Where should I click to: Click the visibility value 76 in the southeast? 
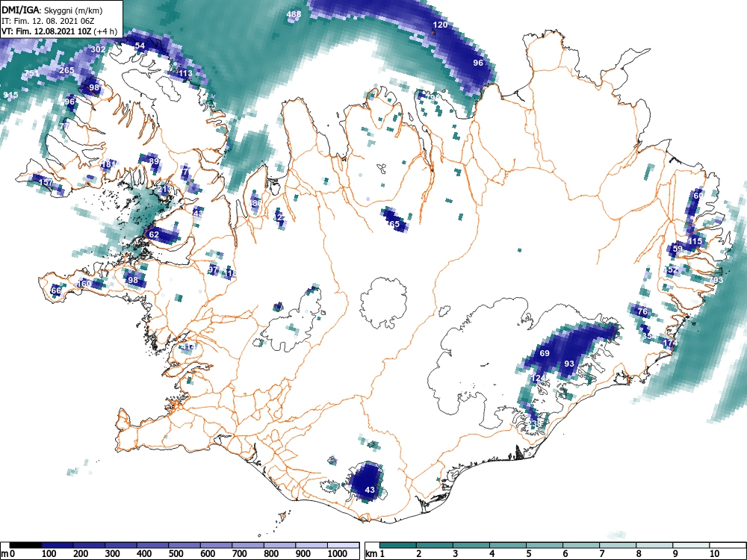(642, 311)
